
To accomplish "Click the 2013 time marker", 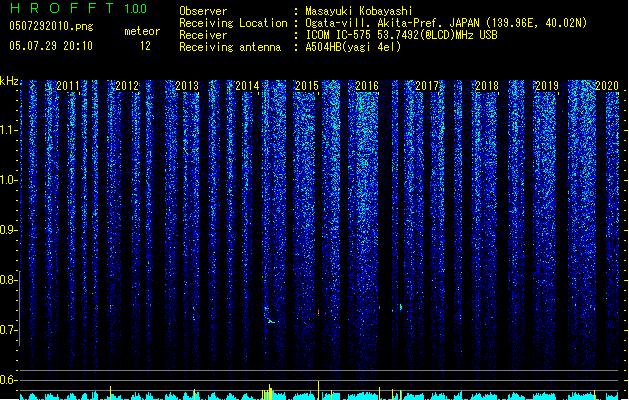I will [x=187, y=86].
